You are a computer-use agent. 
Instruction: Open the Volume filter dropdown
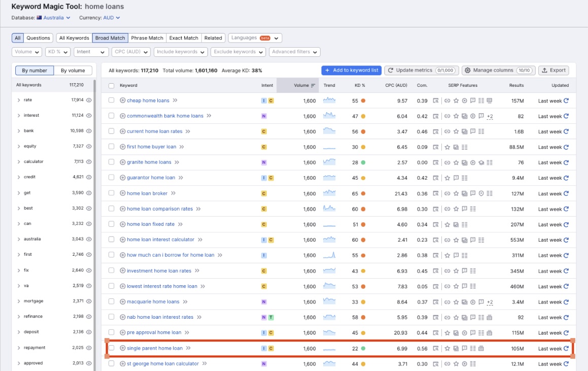26,51
